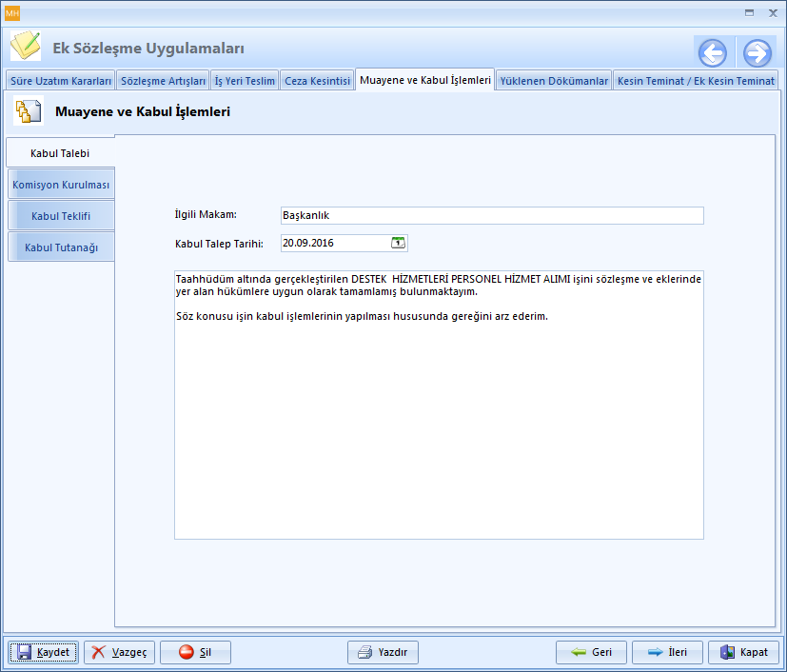Viewport: 787px width, 672px height.
Task: Open Kesin Teminat / Ek Kesin Teminat tab
Action: 696,81
